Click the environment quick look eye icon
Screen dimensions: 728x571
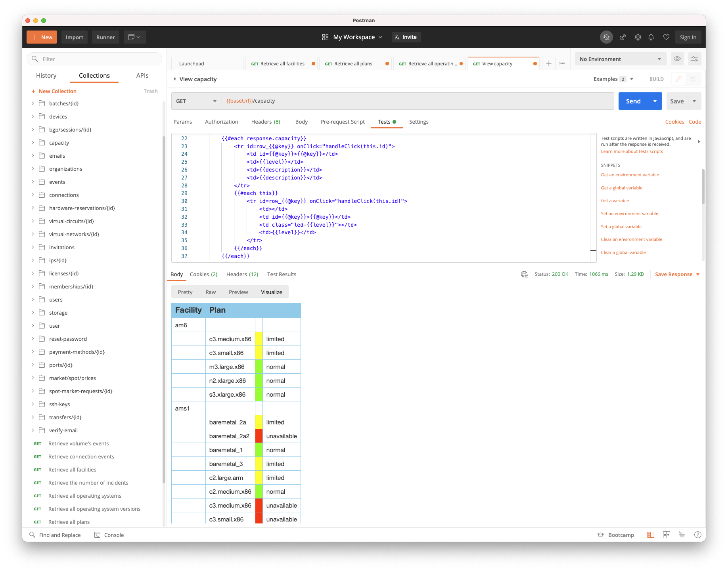(x=677, y=59)
